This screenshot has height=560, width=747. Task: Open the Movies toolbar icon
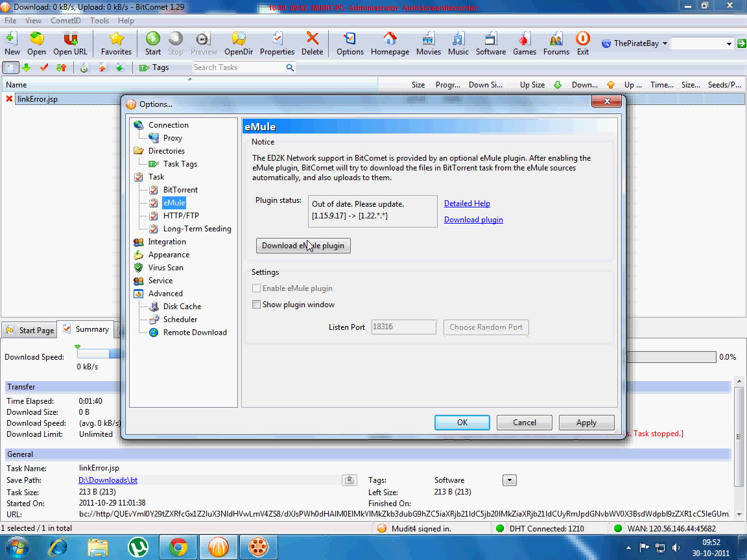coord(429,43)
